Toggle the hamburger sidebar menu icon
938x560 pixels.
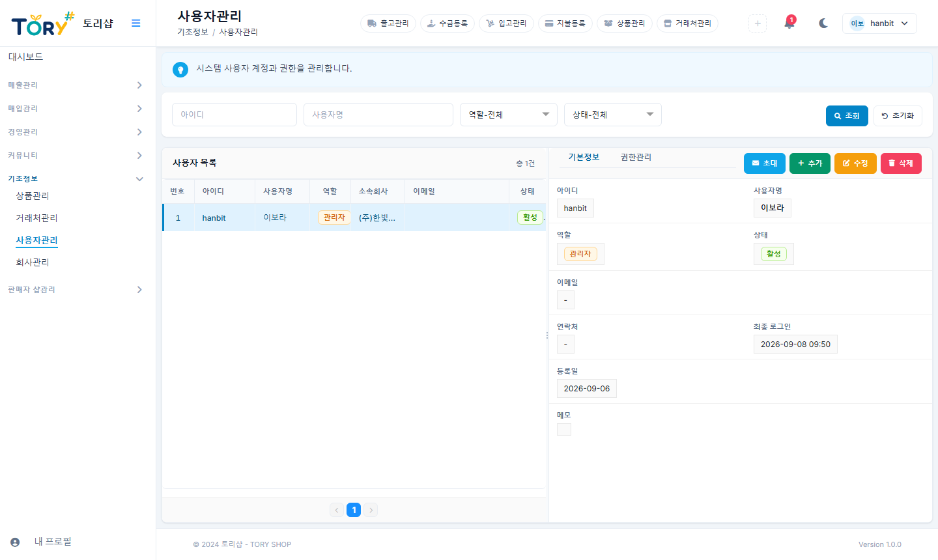(136, 23)
